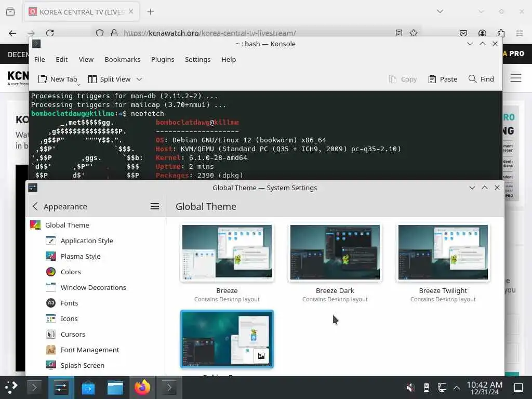Click the Paste button in Konsole

coord(443,79)
